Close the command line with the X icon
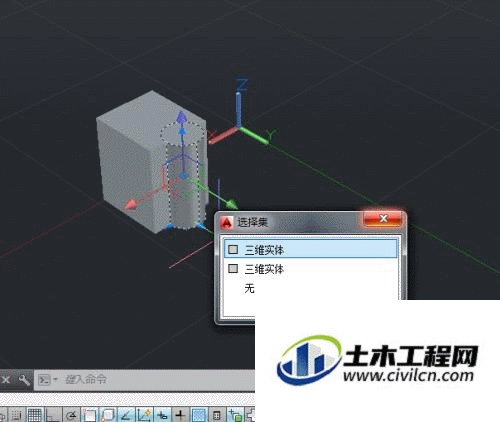Viewport: 500px width, 422px height. (6, 380)
